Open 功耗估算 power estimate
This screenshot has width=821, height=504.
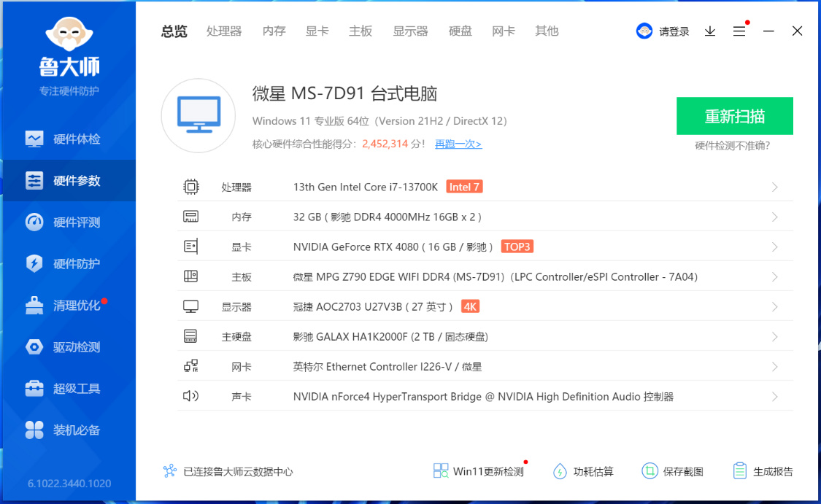tap(583, 471)
